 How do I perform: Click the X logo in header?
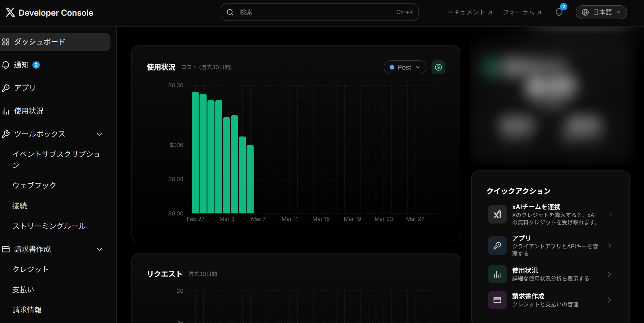tap(10, 12)
